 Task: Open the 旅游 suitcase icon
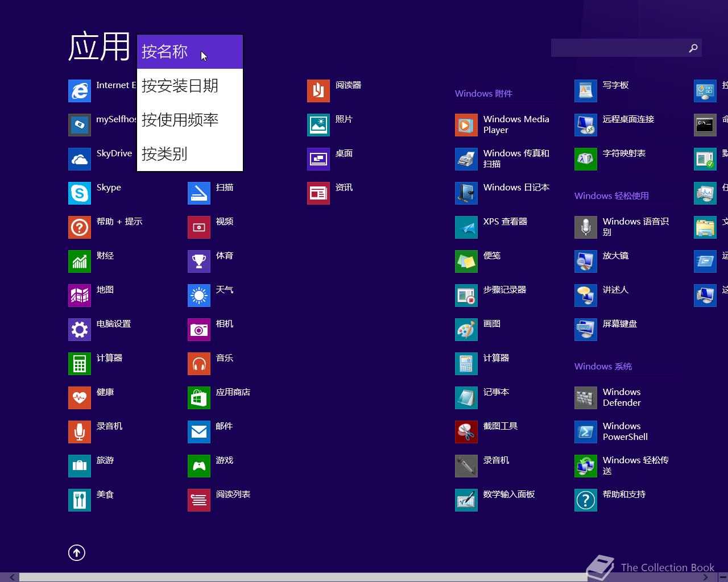(80, 466)
